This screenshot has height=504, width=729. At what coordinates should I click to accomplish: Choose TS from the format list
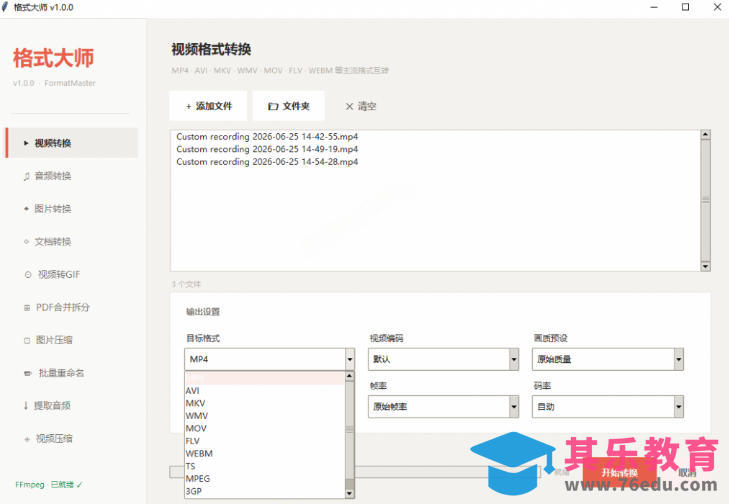point(265,466)
